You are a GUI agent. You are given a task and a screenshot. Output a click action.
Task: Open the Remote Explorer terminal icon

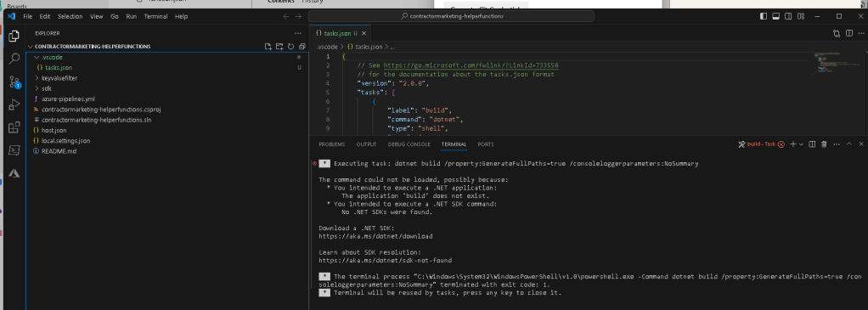(x=14, y=150)
